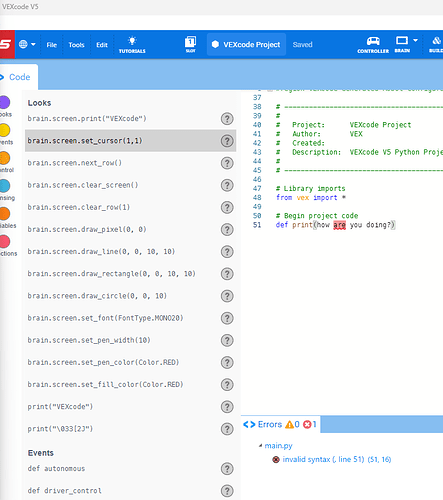The image size is (443, 500).
Task: Open help for brain.screen.set_pen_color command
Action: 227,362
